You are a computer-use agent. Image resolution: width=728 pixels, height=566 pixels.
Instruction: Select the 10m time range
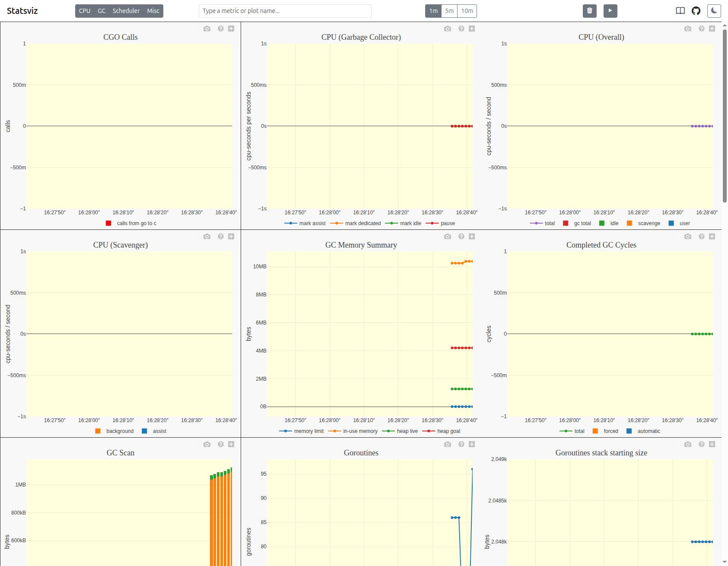point(467,11)
